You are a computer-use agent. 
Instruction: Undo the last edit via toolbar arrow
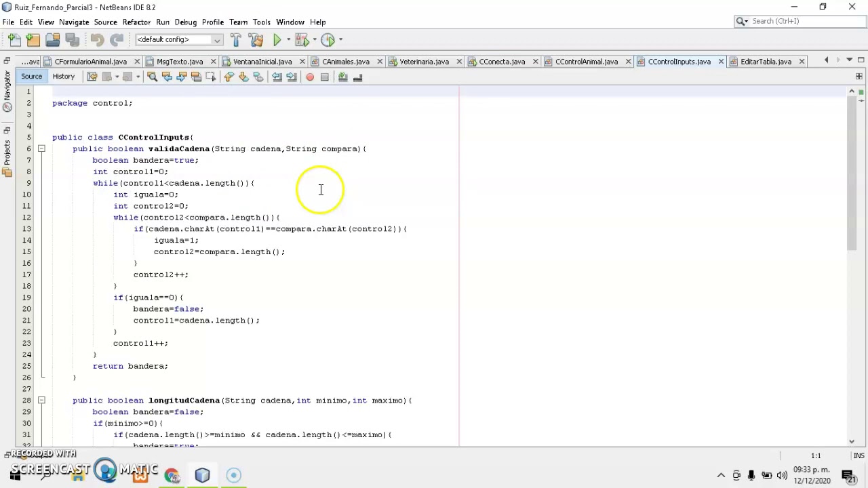(97, 40)
